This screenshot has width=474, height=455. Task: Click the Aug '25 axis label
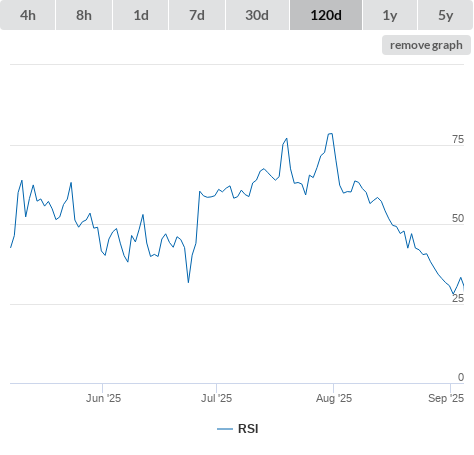(334, 398)
